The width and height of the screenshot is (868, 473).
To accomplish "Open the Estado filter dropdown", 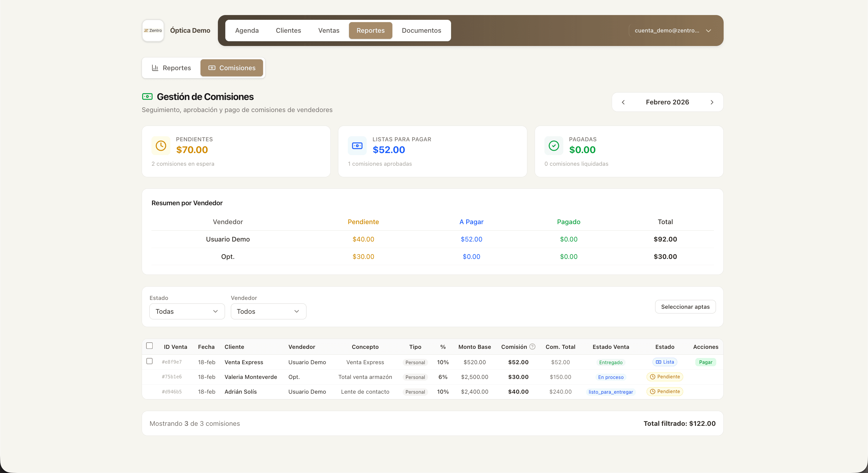I will pyautogui.click(x=187, y=311).
